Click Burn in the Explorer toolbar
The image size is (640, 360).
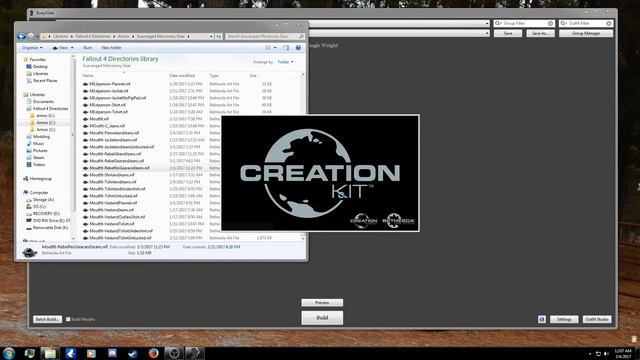(x=88, y=48)
